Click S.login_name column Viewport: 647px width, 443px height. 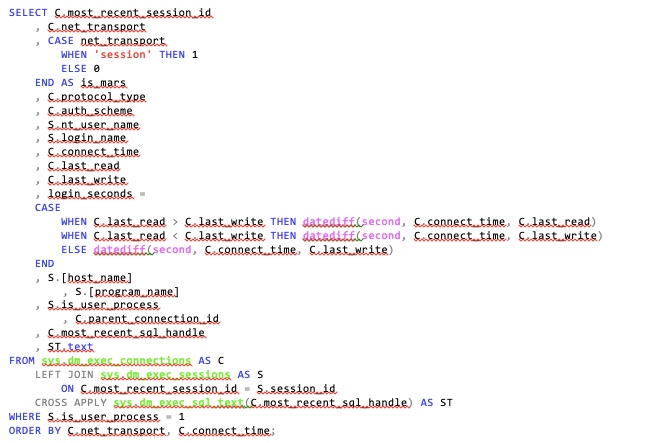coord(87,138)
